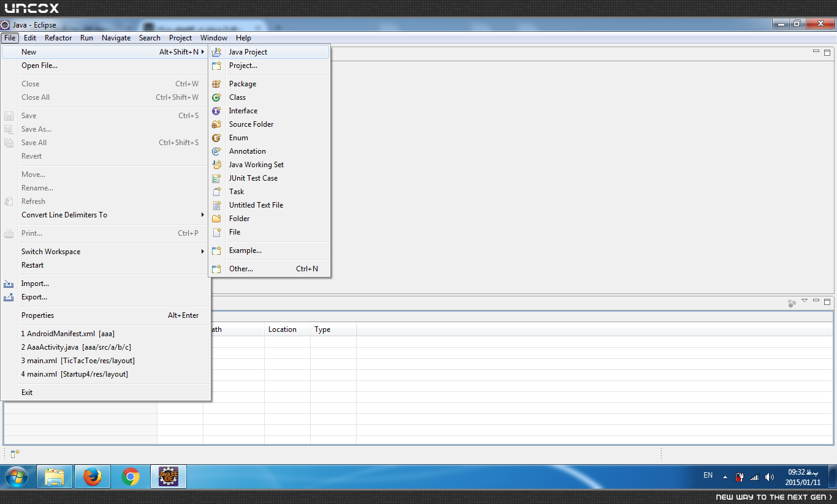Click the yellow Folder icon in New submenu
The width and height of the screenshot is (837, 504).
(216, 219)
